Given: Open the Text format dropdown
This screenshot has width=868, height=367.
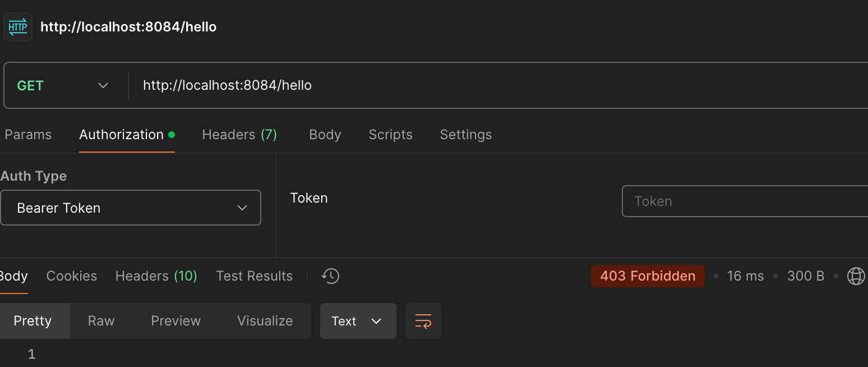Looking at the screenshot, I should pos(358,321).
